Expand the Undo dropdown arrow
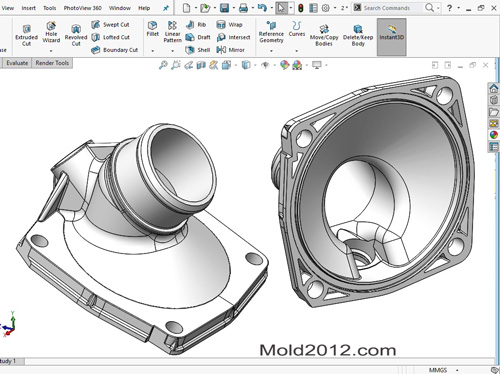 point(271,8)
